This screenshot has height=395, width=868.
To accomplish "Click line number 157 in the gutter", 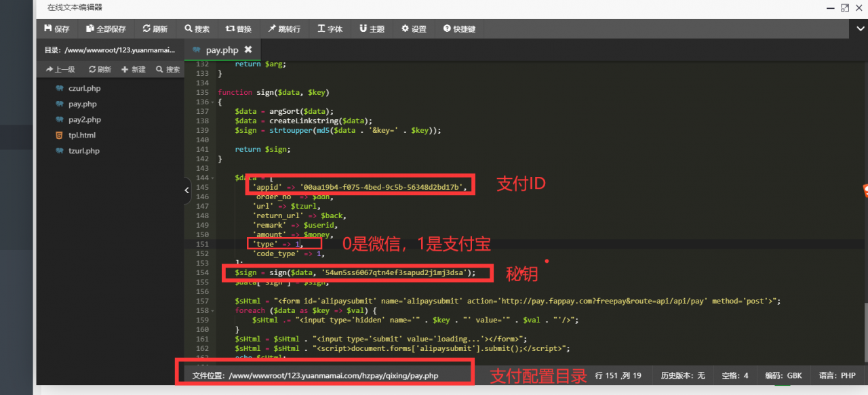I will click(201, 301).
